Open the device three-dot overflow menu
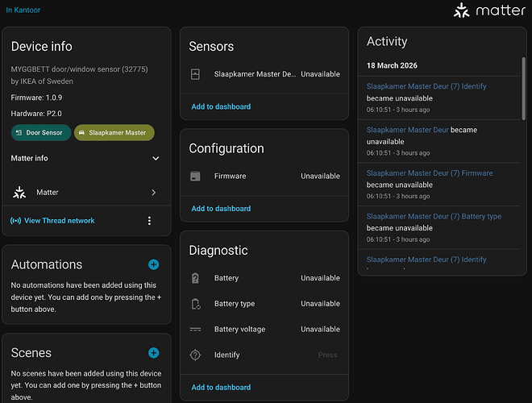 [x=149, y=221]
